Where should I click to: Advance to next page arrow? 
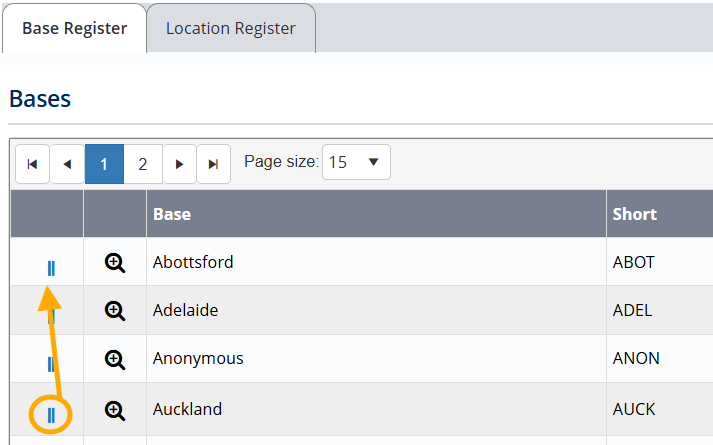[179, 164]
